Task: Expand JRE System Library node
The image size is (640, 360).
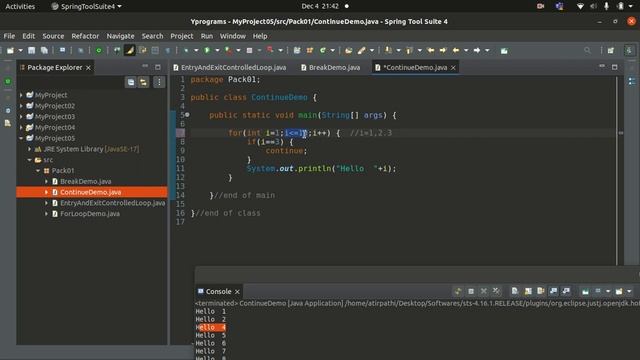Action: (x=29, y=149)
